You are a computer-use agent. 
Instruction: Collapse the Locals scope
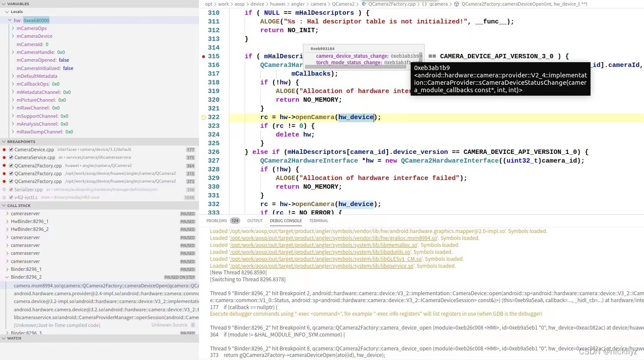(x=7, y=12)
